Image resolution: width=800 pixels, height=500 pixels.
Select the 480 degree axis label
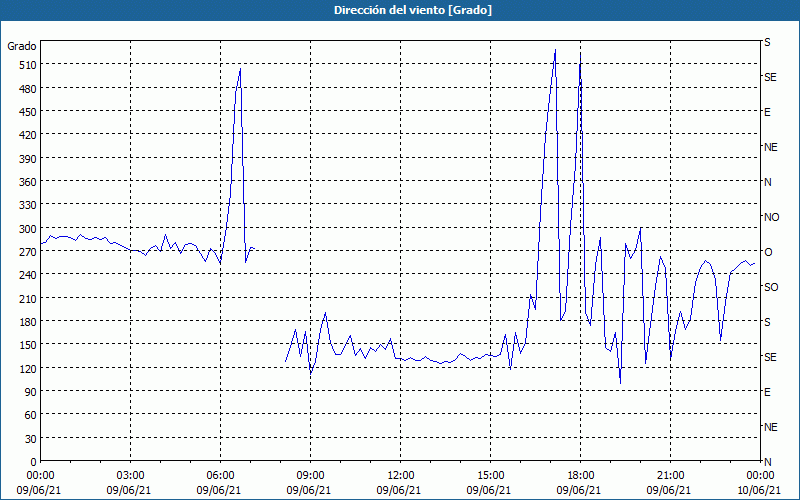pyautogui.click(x=28, y=89)
